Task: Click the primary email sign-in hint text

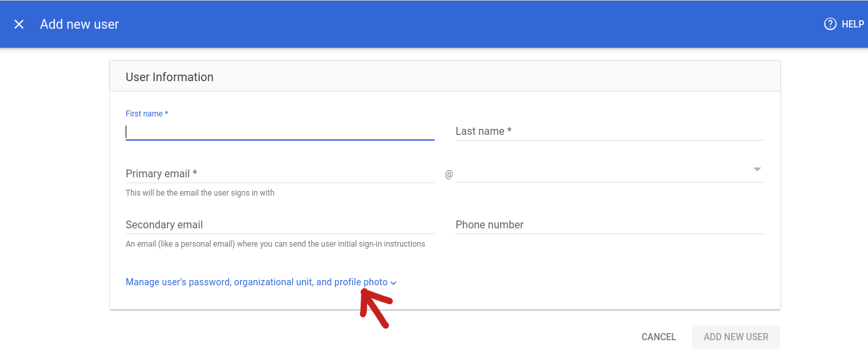Action: point(200,193)
